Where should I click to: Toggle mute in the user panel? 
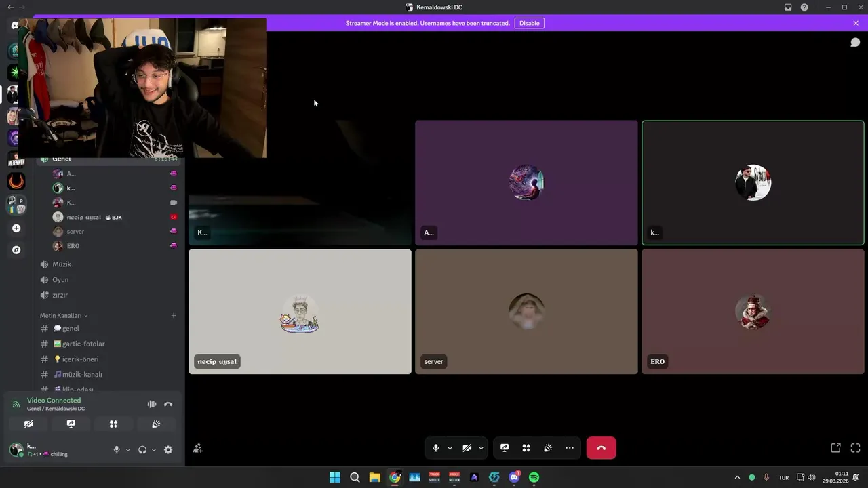tap(117, 449)
